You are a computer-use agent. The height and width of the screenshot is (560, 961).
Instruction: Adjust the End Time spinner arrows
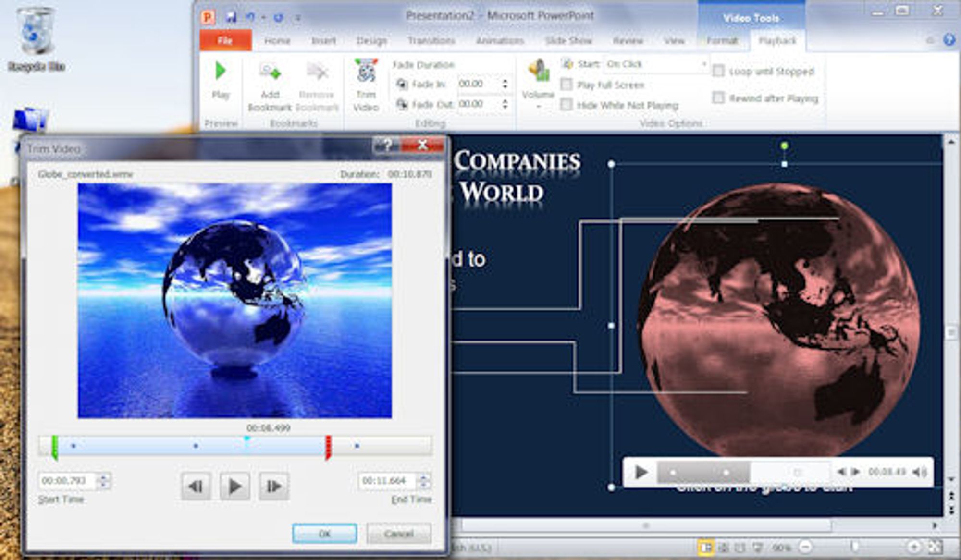(x=424, y=481)
